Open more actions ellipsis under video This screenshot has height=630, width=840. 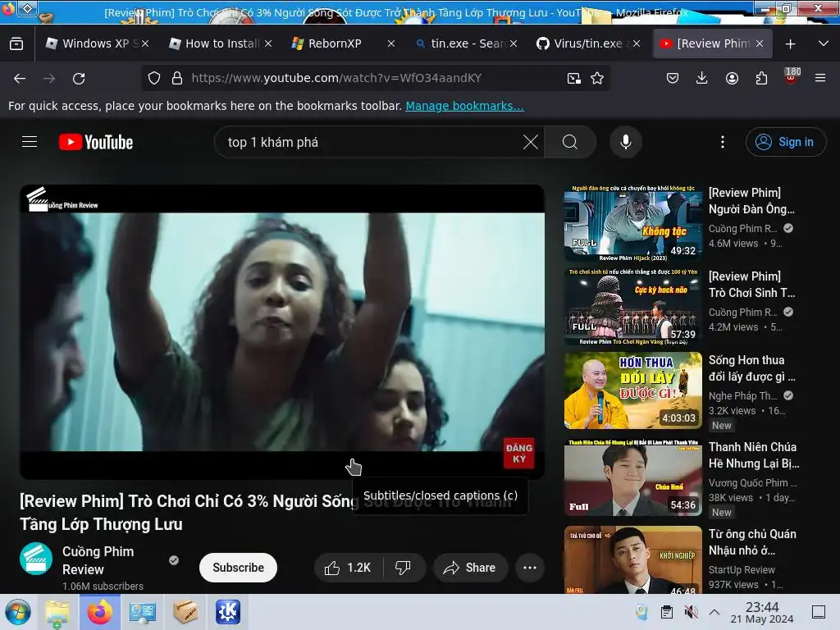(x=530, y=568)
